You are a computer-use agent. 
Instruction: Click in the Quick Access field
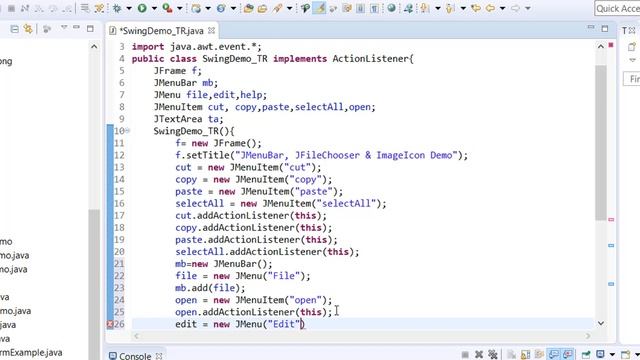(617, 8)
